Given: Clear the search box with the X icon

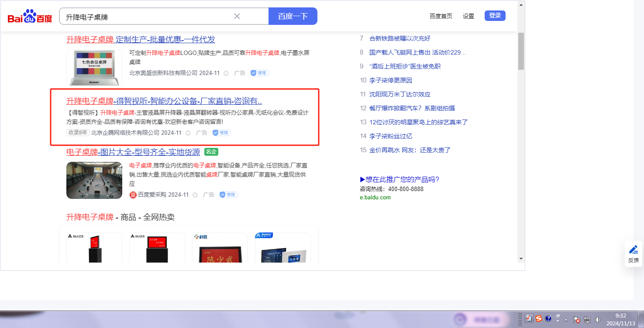Looking at the screenshot, I should coord(237,16).
